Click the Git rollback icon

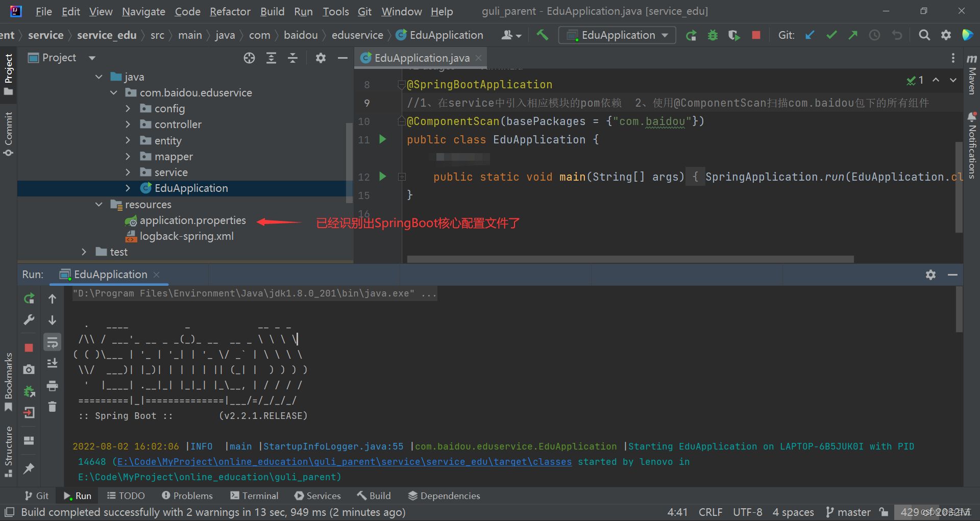click(897, 35)
